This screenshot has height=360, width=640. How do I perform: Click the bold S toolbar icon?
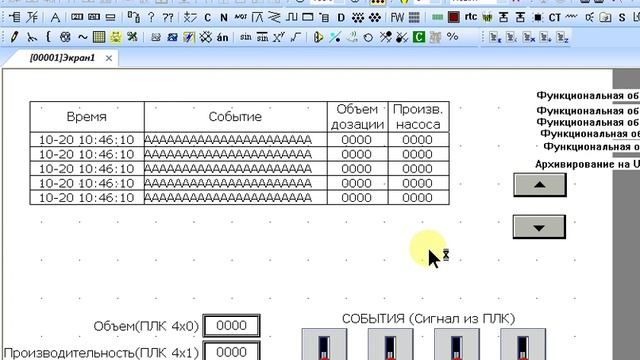tap(622, 18)
